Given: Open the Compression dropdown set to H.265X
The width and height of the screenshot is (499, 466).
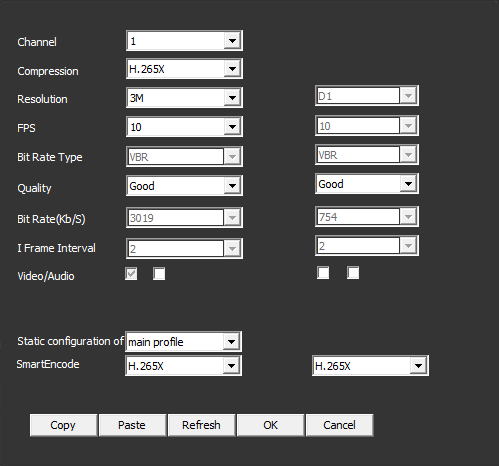Looking at the screenshot, I should (184, 69).
